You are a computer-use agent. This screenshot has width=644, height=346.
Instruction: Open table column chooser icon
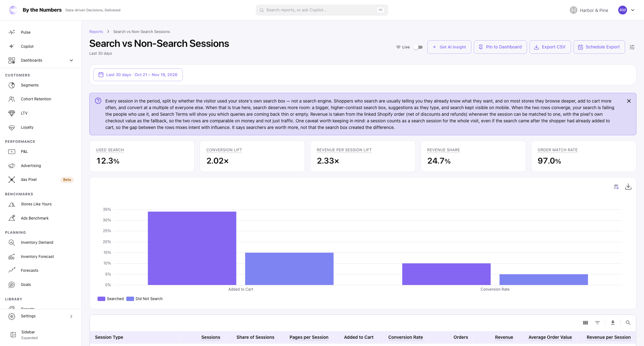586,323
